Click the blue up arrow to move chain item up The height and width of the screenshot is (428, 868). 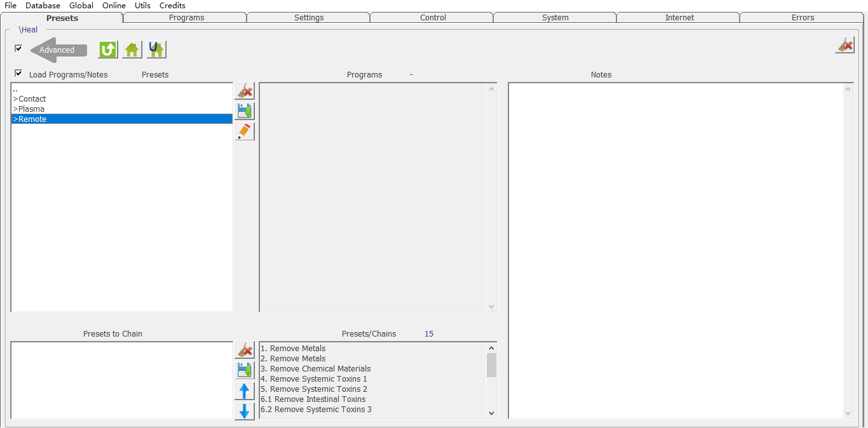(245, 391)
